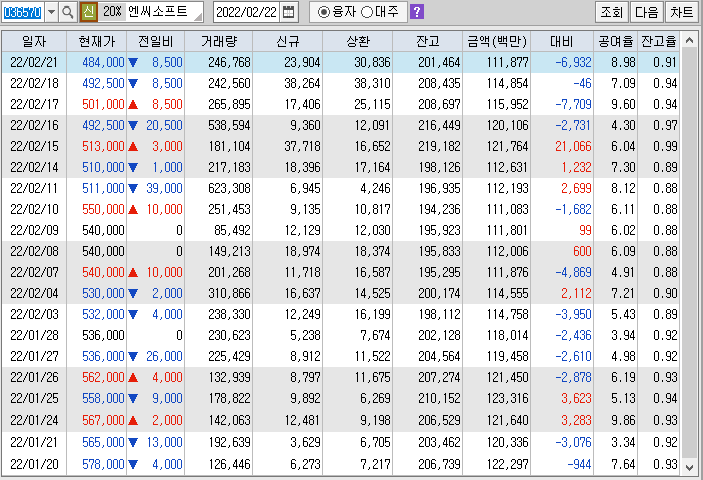Click the 대비 value -6,932
The height and width of the screenshot is (480, 703).
click(573, 62)
